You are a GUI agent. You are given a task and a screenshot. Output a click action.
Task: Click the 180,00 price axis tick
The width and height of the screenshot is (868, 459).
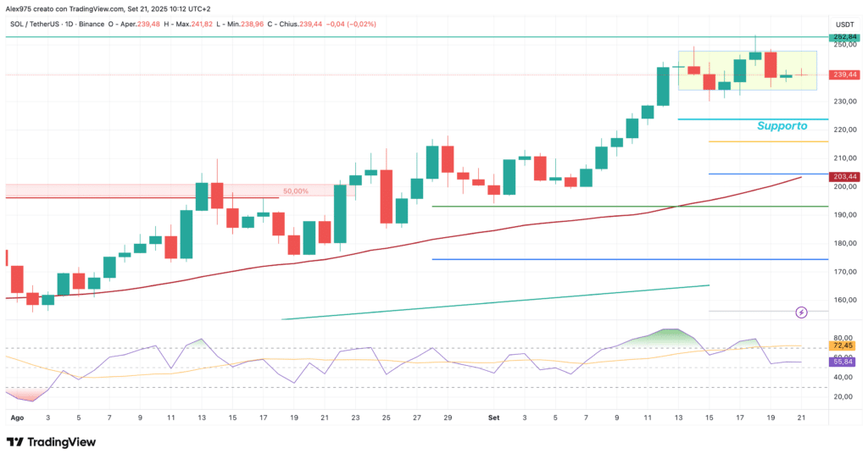[x=845, y=243]
